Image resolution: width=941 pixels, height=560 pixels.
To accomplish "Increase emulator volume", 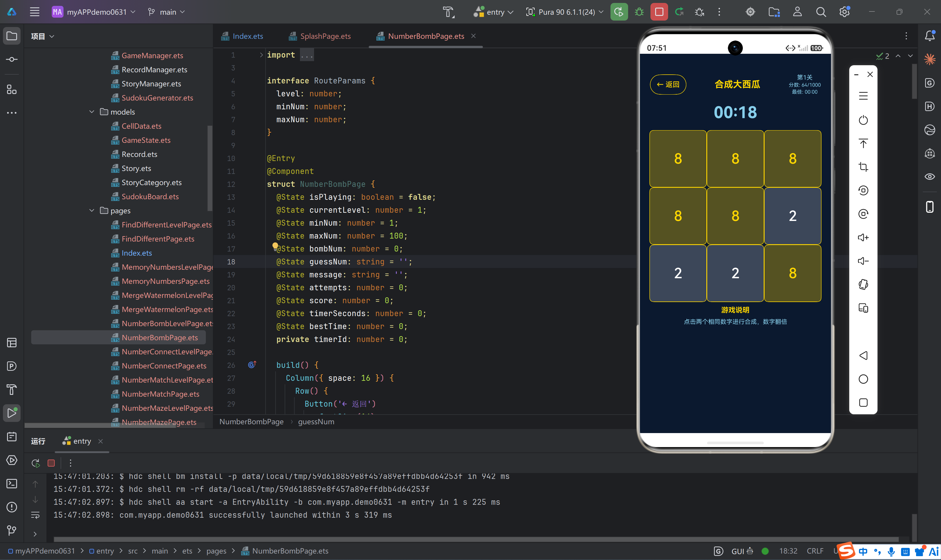I will (863, 237).
